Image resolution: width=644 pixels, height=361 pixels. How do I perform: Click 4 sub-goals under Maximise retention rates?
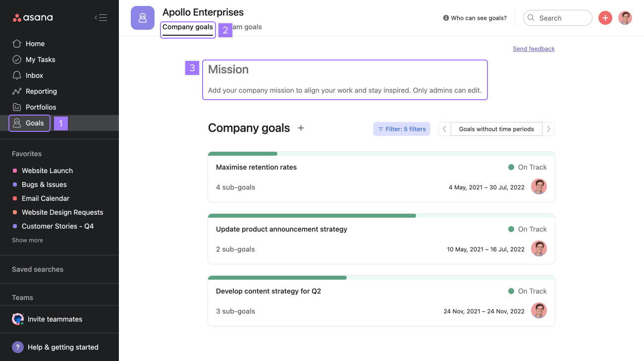236,187
